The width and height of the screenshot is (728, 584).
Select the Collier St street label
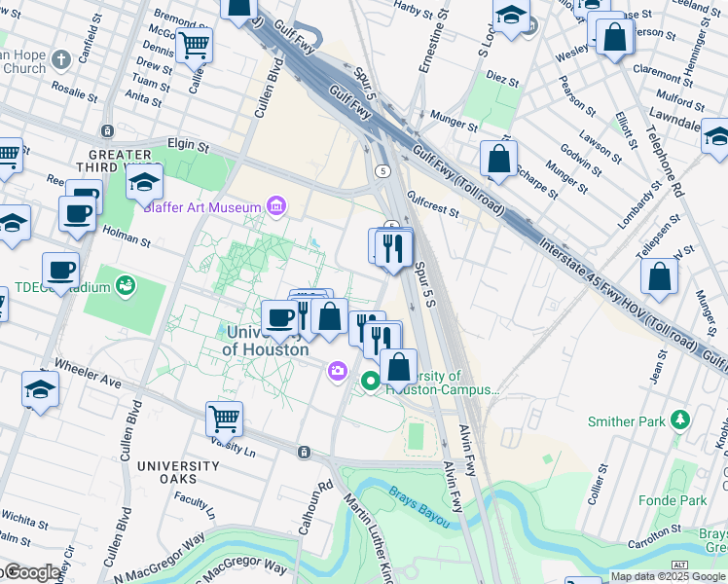597,484
